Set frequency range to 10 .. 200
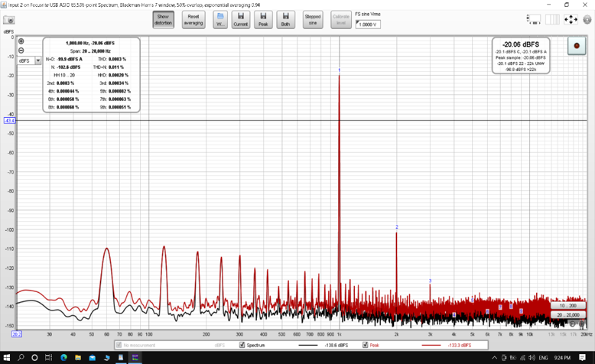595x364 pixels. [x=567, y=306]
